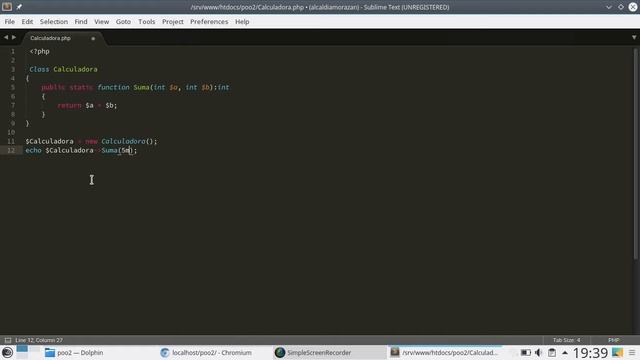The height and width of the screenshot is (360, 640).
Task: Click the Line 12, Column 27 status text
Action: (x=39, y=340)
